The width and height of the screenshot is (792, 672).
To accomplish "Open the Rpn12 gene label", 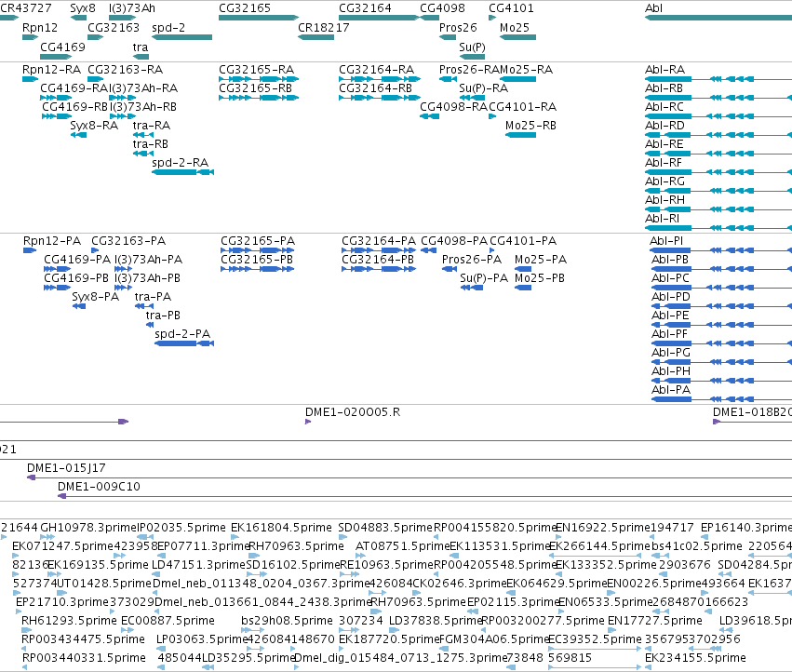I will [40, 28].
